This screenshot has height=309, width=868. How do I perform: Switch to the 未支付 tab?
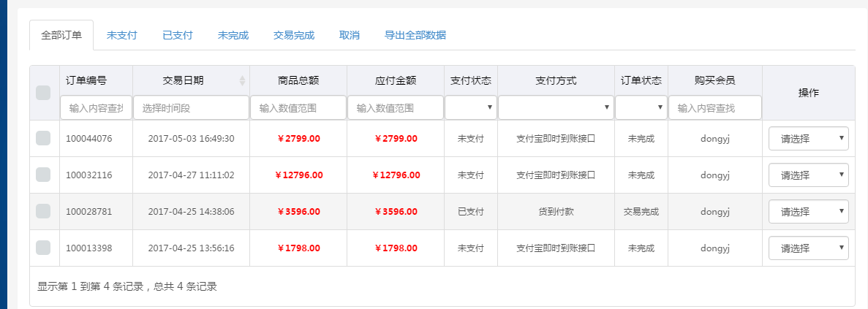tap(122, 35)
